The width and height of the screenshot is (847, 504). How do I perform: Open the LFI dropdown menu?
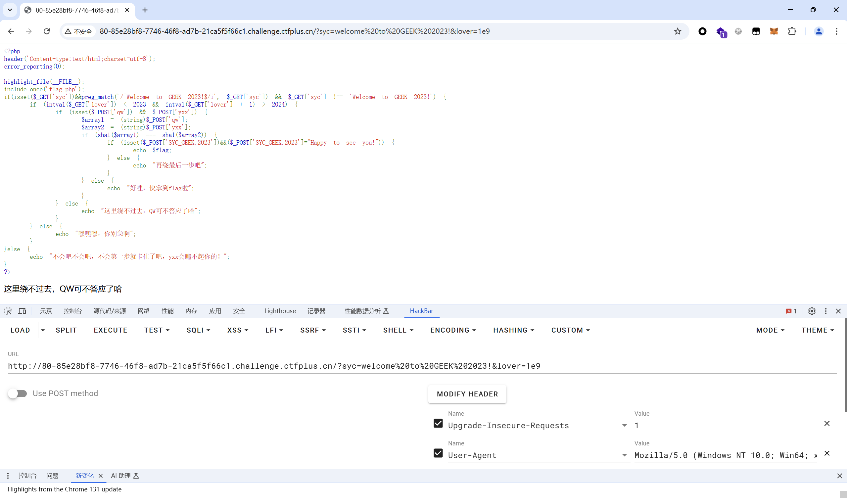pyautogui.click(x=274, y=330)
